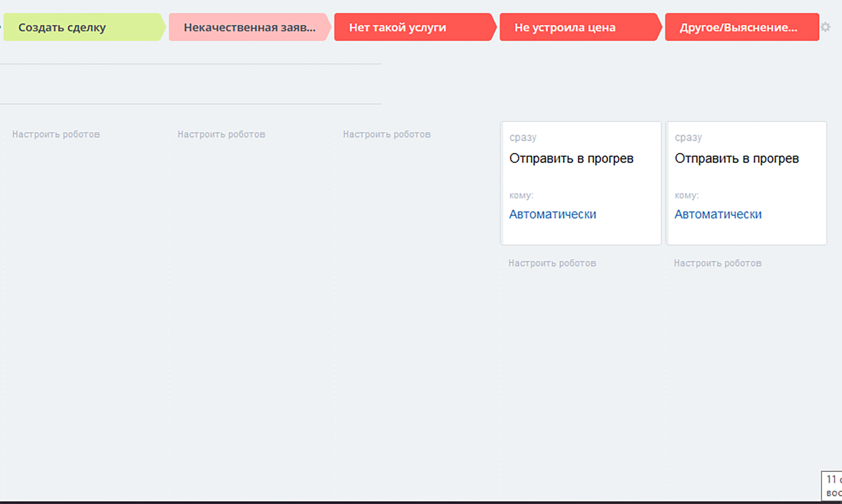This screenshot has width=842, height=504.
Task: Open stages settings gear icon
Action: pos(825,27)
